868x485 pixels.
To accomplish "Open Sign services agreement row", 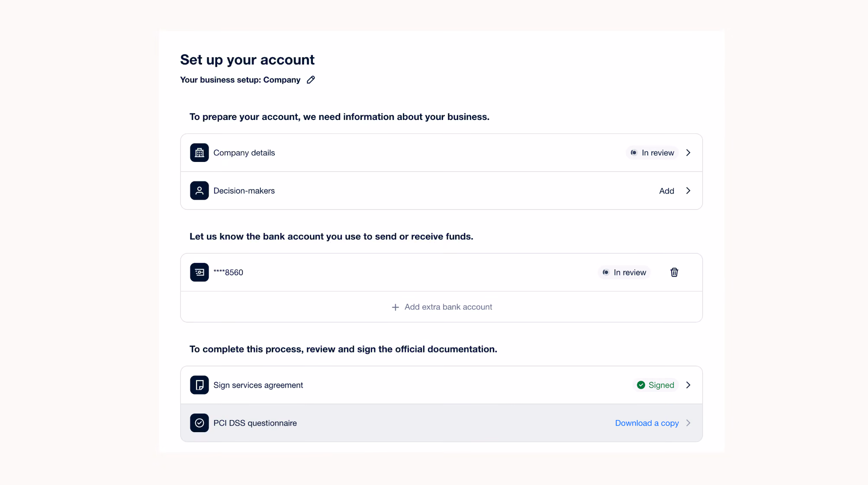I will click(441, 385).
